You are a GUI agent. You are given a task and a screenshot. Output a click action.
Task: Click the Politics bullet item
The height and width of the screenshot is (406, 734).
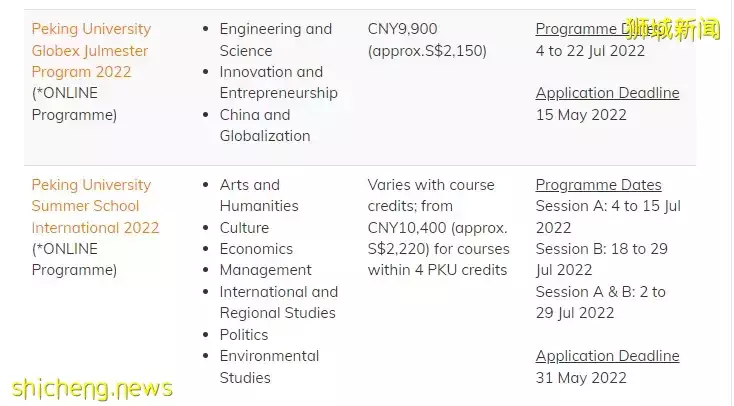coord(244,335)
